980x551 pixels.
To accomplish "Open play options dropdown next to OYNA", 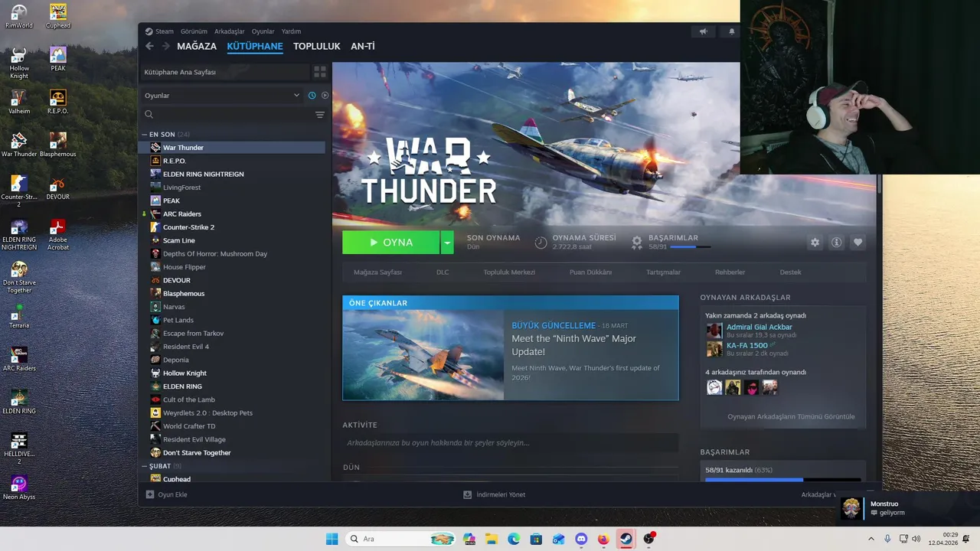I will pos(447,242).
